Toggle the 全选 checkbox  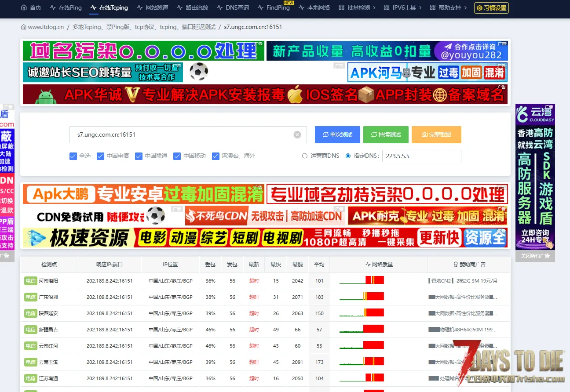[x=73, y=156]
